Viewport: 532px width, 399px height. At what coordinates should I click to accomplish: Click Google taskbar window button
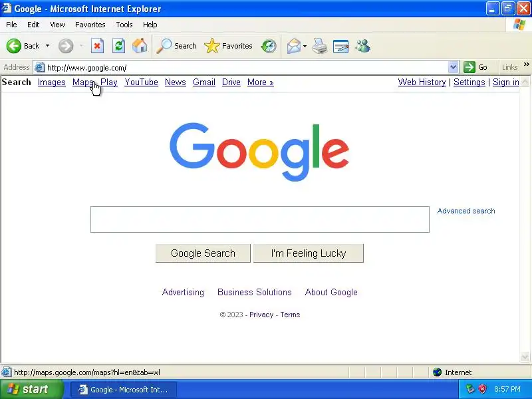[x=124, y=390]
